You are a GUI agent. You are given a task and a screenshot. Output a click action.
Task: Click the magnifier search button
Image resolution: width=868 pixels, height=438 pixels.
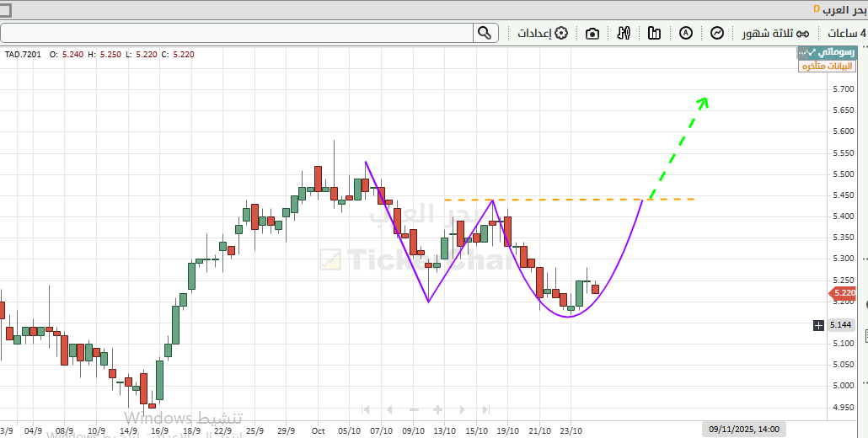pyautogui.click(x=484, y=33)
